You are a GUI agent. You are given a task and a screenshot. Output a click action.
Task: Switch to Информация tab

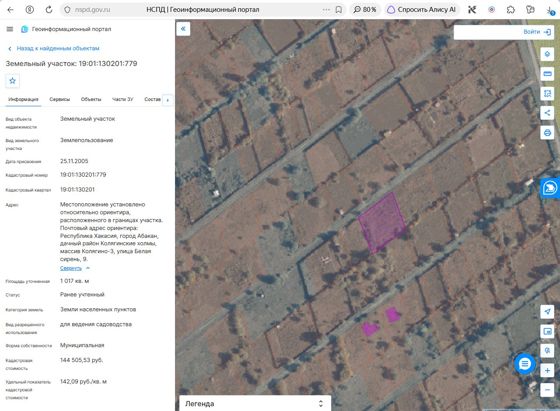click(x=23, y=99)
